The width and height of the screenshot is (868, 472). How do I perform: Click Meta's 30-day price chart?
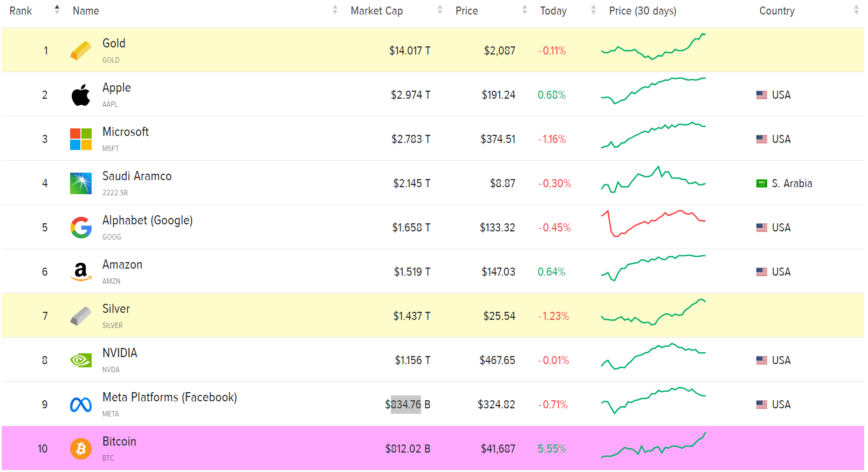coord(653,400)
